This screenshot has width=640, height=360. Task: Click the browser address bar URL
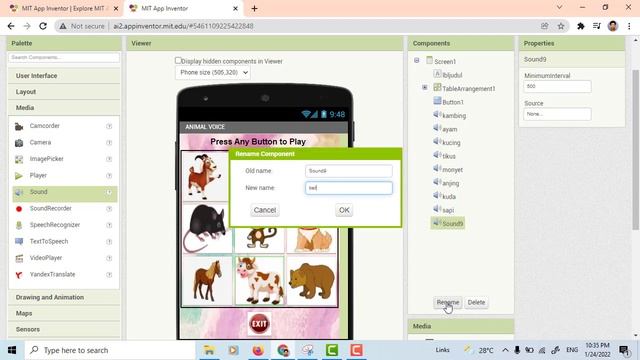coord(183,26)
